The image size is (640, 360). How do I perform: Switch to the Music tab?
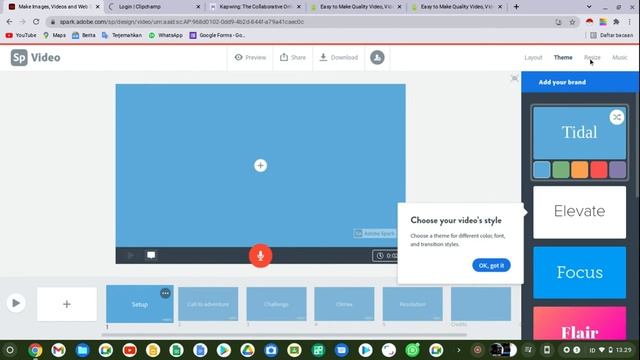click(x=620, y=58)
